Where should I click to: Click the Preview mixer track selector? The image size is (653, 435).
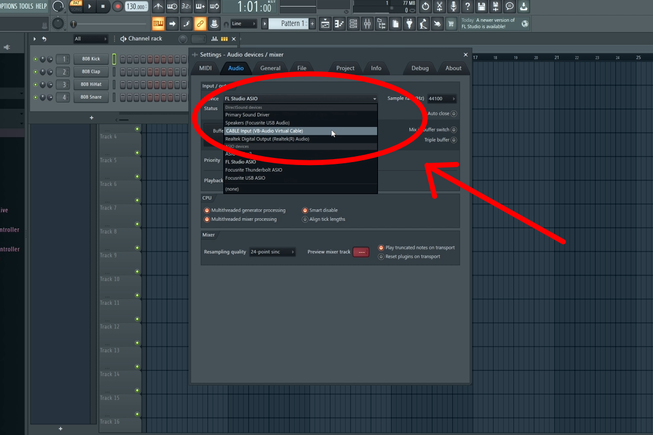click(x=361, y=252)
